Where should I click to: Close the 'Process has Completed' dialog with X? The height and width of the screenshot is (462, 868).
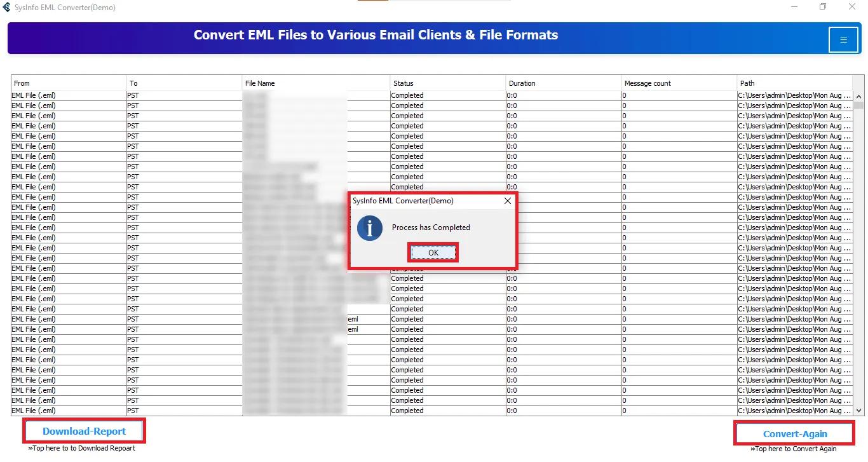pyautogui.click(x=507, y=201)
